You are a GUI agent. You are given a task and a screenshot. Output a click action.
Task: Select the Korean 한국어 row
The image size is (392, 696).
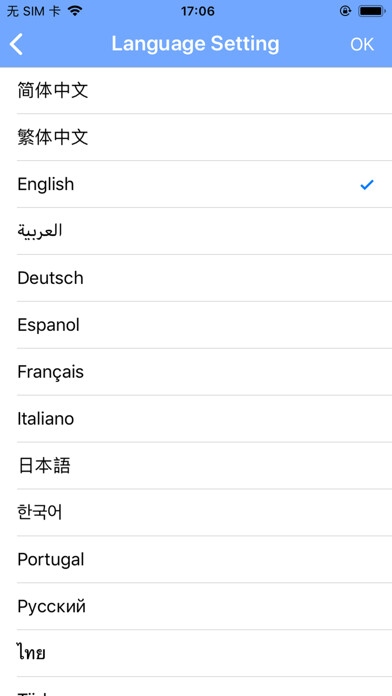point(196,512)
